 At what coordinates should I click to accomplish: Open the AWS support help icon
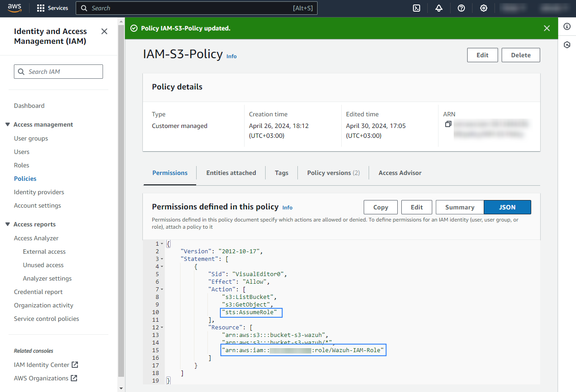pos(461,8)
